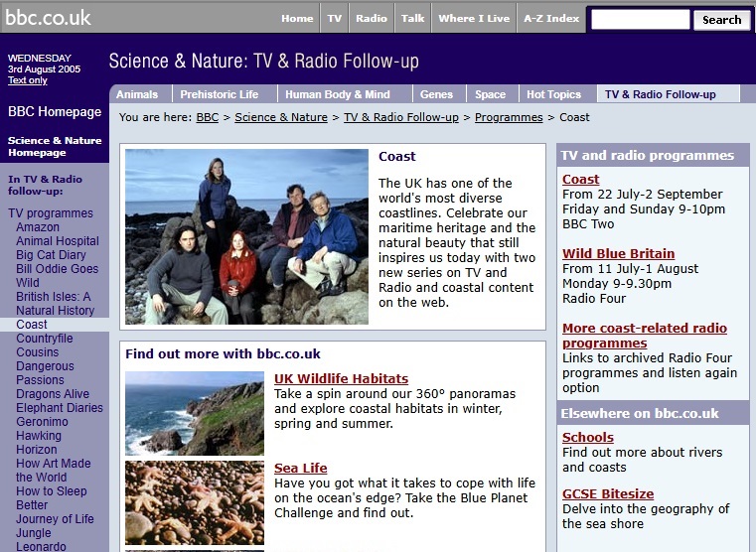
Task: Click Programmes in the breadcrumb
Action: [509, 117]
